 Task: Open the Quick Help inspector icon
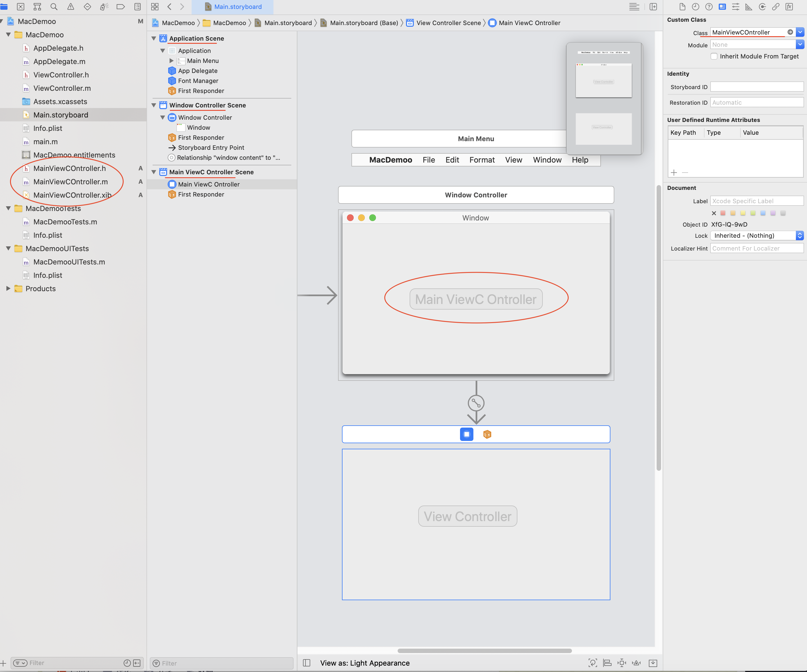point(709,6)
